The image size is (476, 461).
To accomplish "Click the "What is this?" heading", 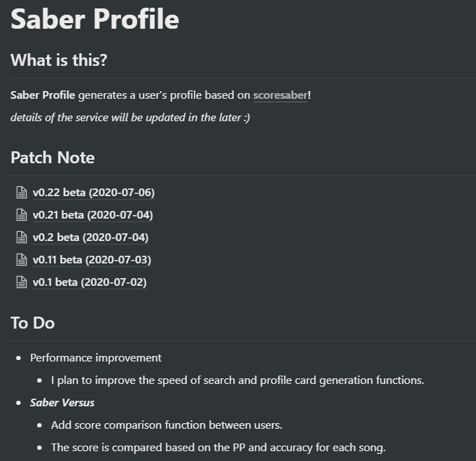I will [59, 60].
